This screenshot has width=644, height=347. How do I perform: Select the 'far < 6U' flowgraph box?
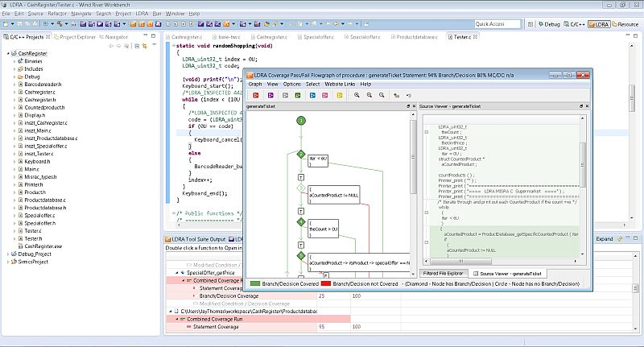(318, 159)
